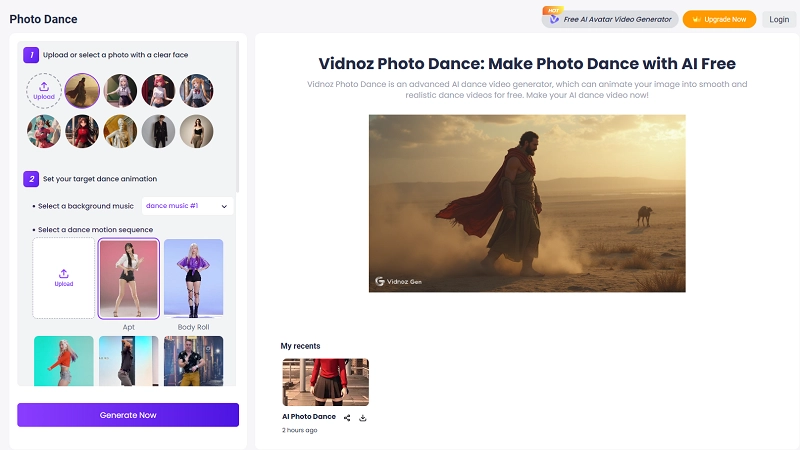Click the left panel vertical scrollbar
The height and width of the screenshot is (450, 800).
coord(238,120)
